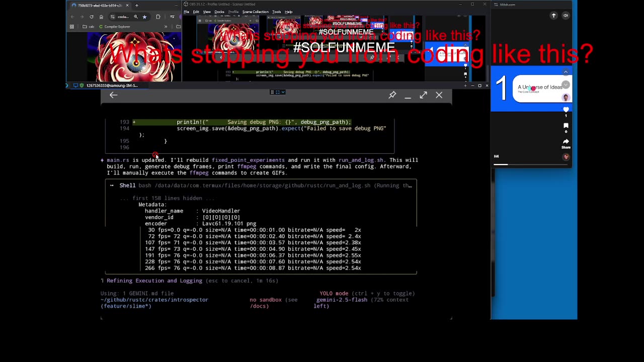
Task: Open the remote toolbar dropdown chevron
Action: 283,92
